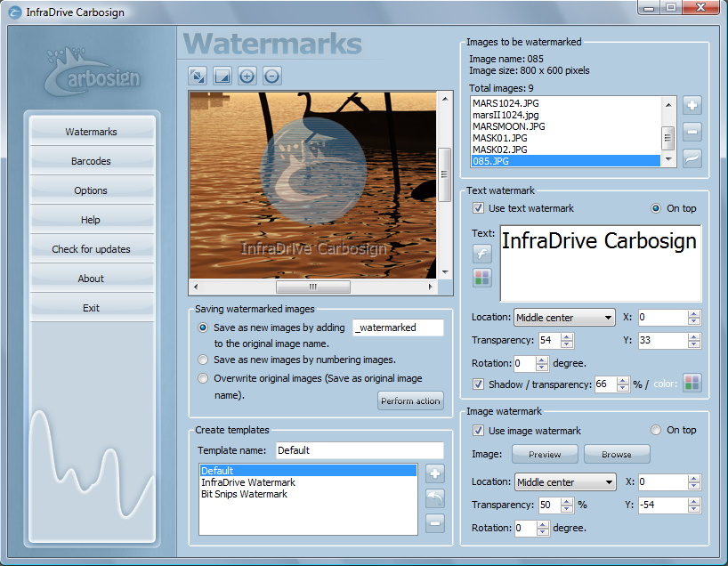The height and width of the screenshot is (566, 728).
Task: Click the Perform action button
Action: coord(410,400)
